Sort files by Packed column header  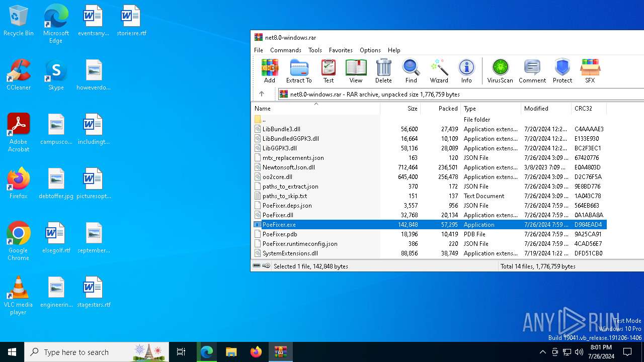click(x=441, y=109)
